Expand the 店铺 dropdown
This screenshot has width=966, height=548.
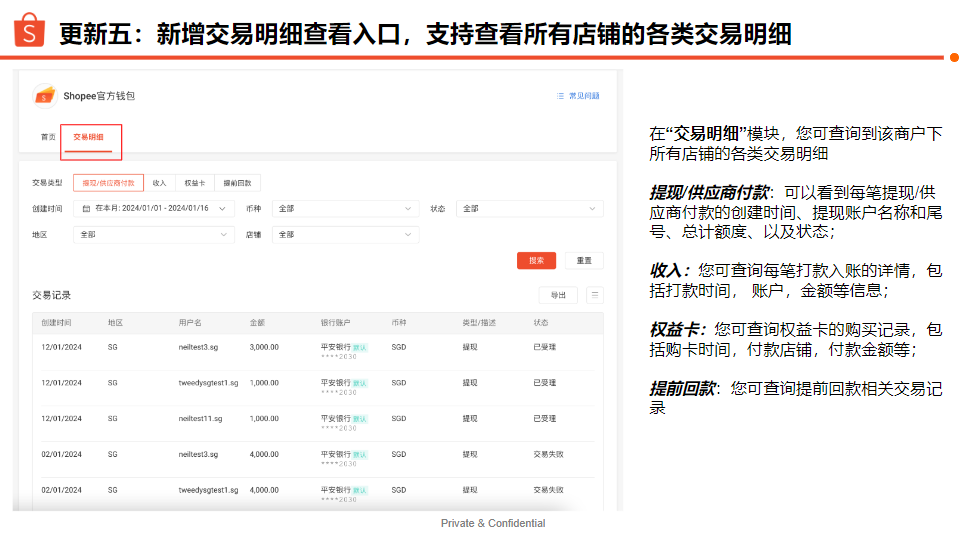tap(345, 235)
